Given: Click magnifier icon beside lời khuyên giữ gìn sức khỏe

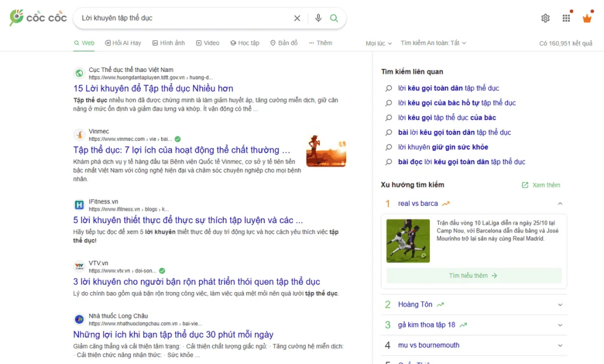Looking at the screenshot, I should pos(389,147).
